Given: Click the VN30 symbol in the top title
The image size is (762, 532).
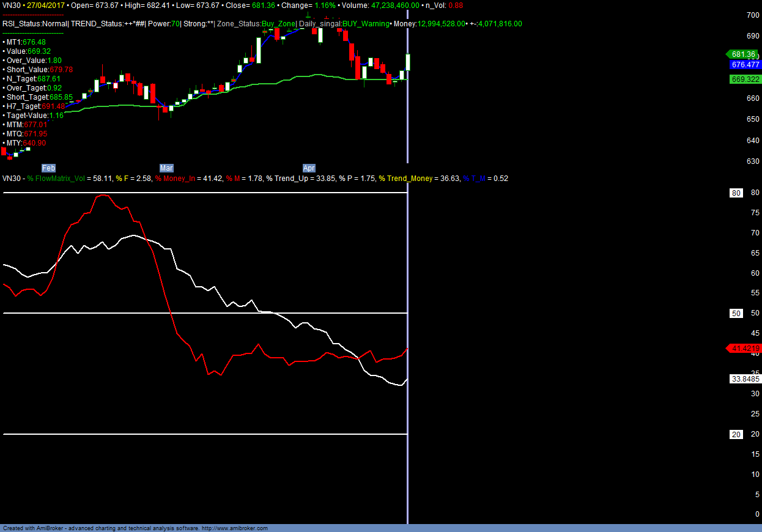Looking at the screenshot, I should pyautogui.click(x=12, y=5).
